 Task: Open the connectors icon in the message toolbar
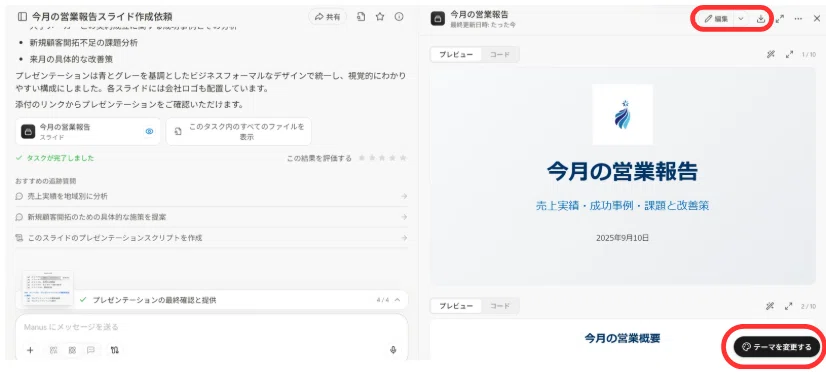tap(115, 350)
